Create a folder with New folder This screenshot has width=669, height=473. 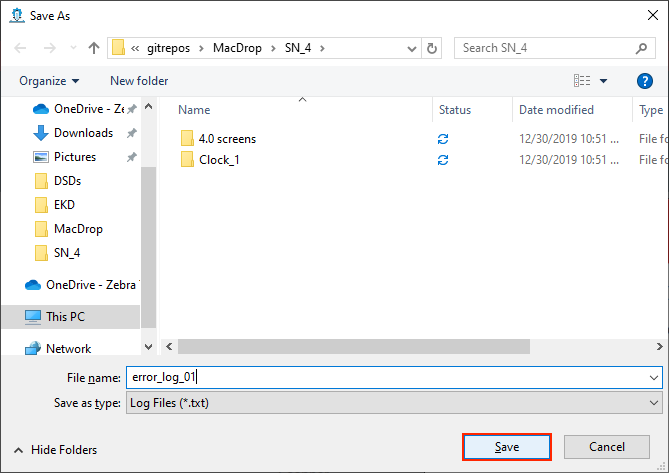[139, 81]
